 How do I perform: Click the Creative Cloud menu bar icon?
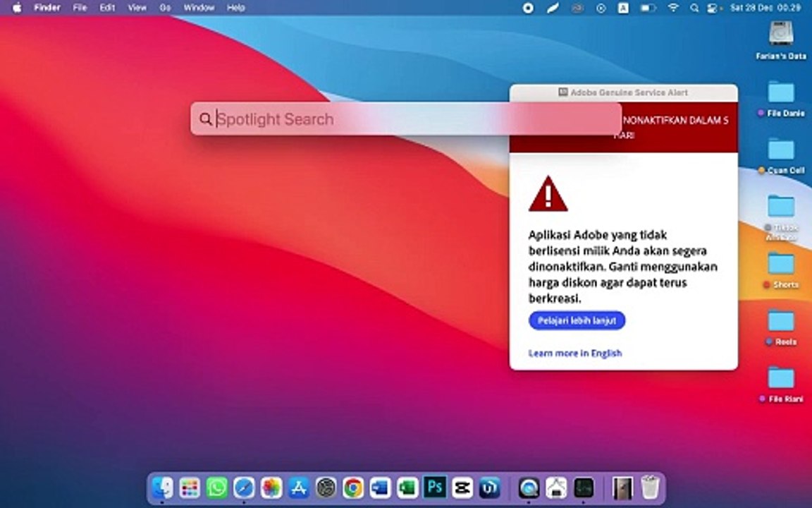[577, 8]
